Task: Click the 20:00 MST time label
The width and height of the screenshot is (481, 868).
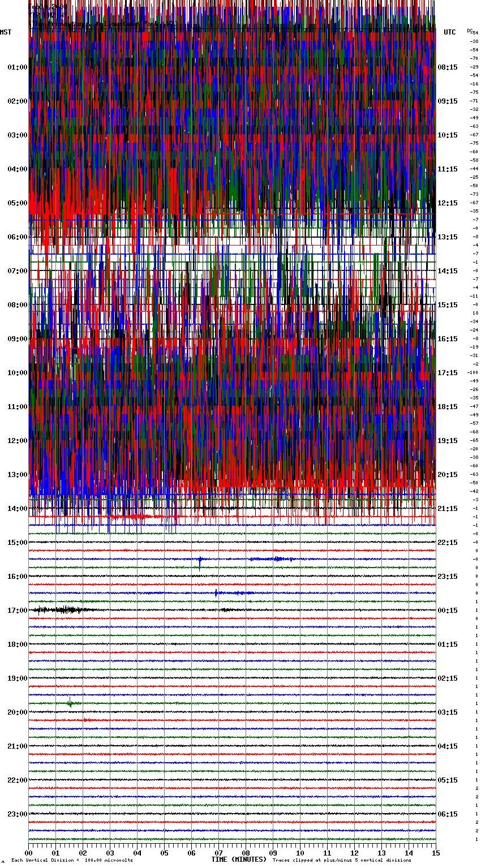Action: click(x=18, y=712)
